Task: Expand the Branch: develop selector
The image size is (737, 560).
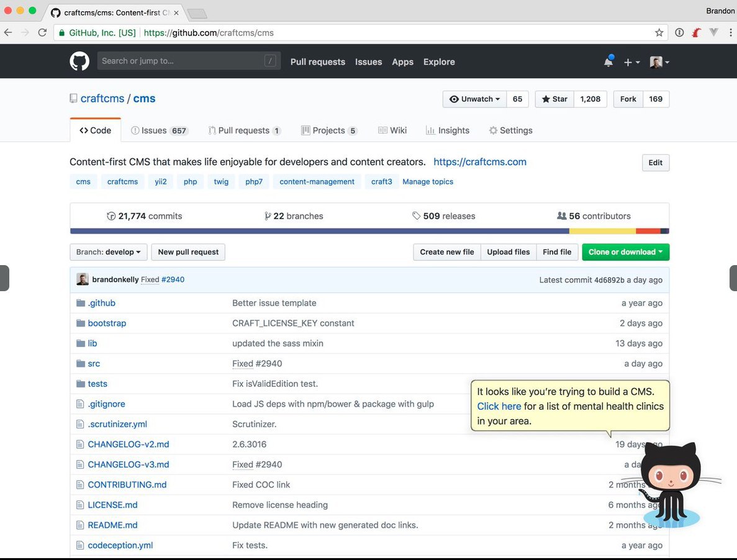Action: point(109,252)
